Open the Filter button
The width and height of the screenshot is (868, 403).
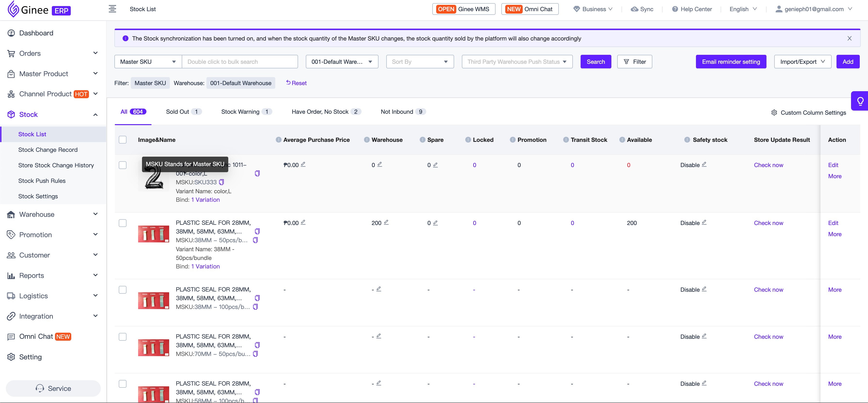click(634, 62)
